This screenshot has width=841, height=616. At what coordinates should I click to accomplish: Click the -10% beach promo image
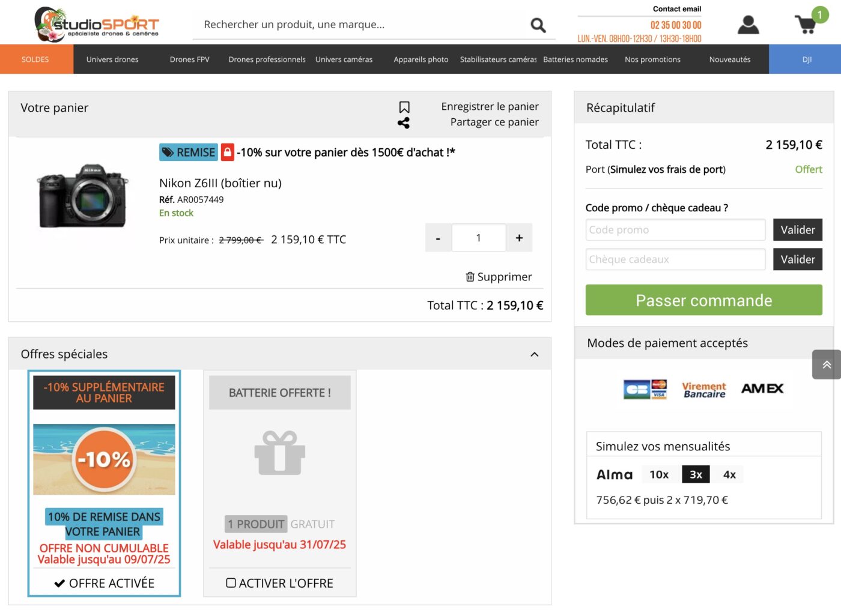pos(104,459)
